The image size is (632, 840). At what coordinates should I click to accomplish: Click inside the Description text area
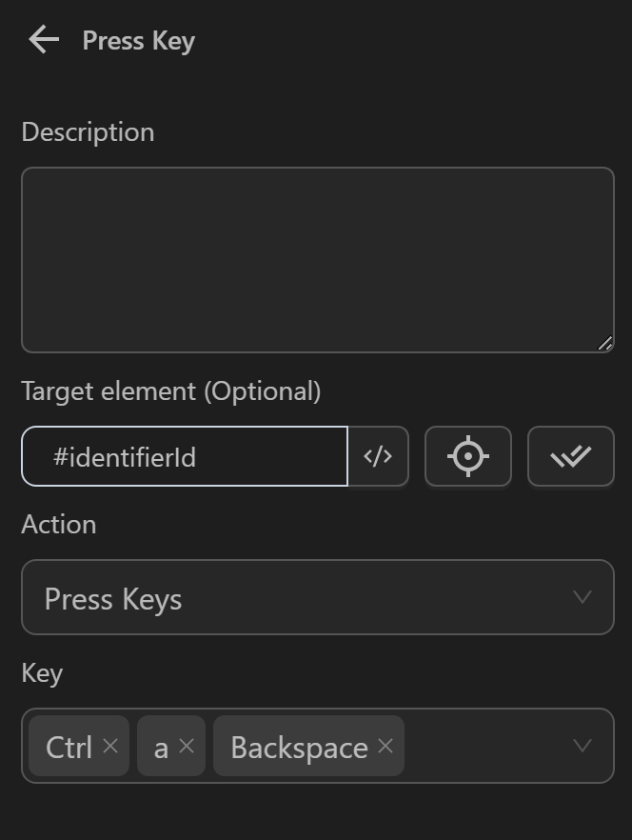click(x=317, y=259)
